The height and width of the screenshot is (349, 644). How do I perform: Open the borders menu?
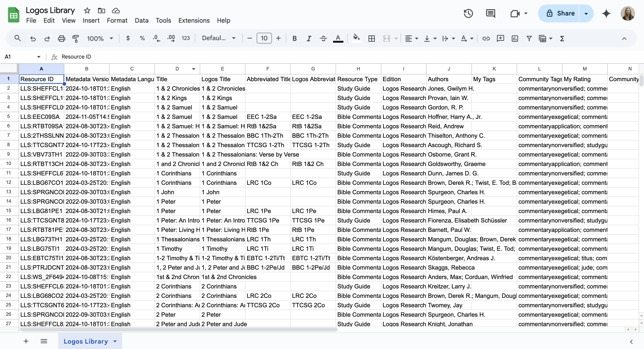click(x=371, y=38)
